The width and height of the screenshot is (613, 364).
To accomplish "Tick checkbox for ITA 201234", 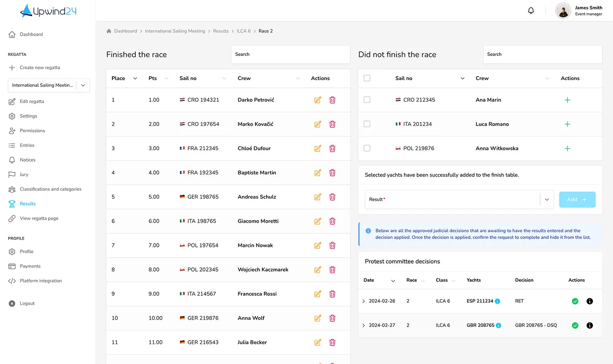I will (x=367, y=124).
